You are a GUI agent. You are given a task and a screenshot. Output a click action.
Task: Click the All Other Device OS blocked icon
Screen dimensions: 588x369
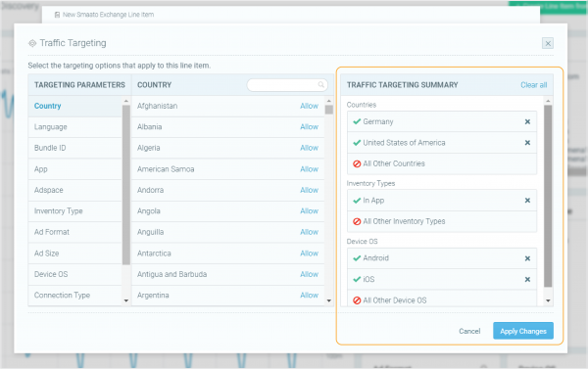(x=357, y=300)
